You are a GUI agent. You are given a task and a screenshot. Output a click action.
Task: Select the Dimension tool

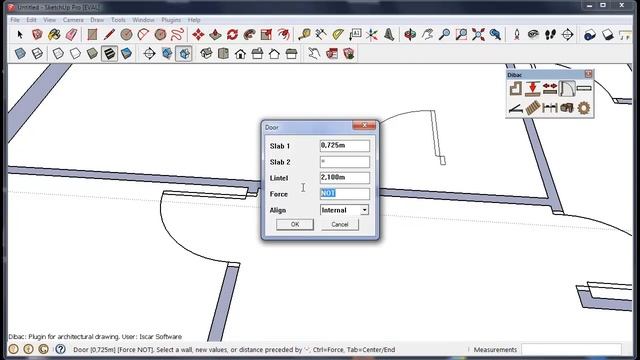coord(321,35)
